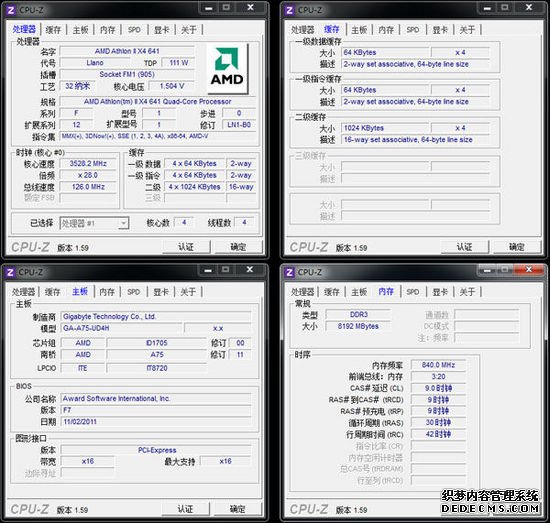Click the PCI-Express graphics interface version

(156, 450)
